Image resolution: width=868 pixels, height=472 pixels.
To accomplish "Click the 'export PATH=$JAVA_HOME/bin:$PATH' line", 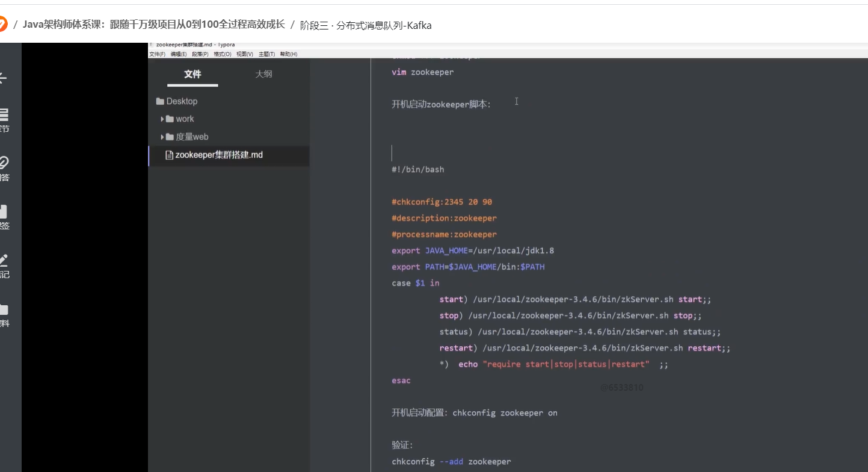I will tap(468, 267).
